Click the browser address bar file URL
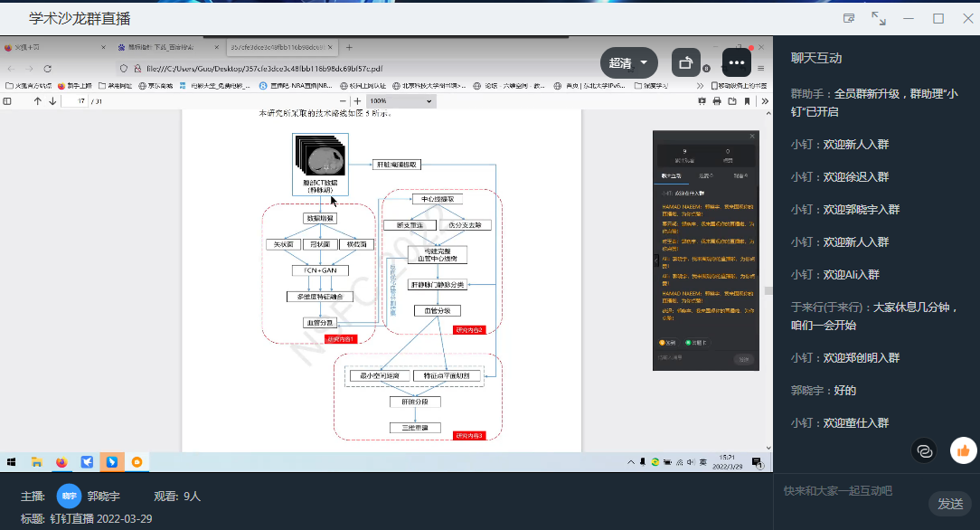 (x=262, y=68)
